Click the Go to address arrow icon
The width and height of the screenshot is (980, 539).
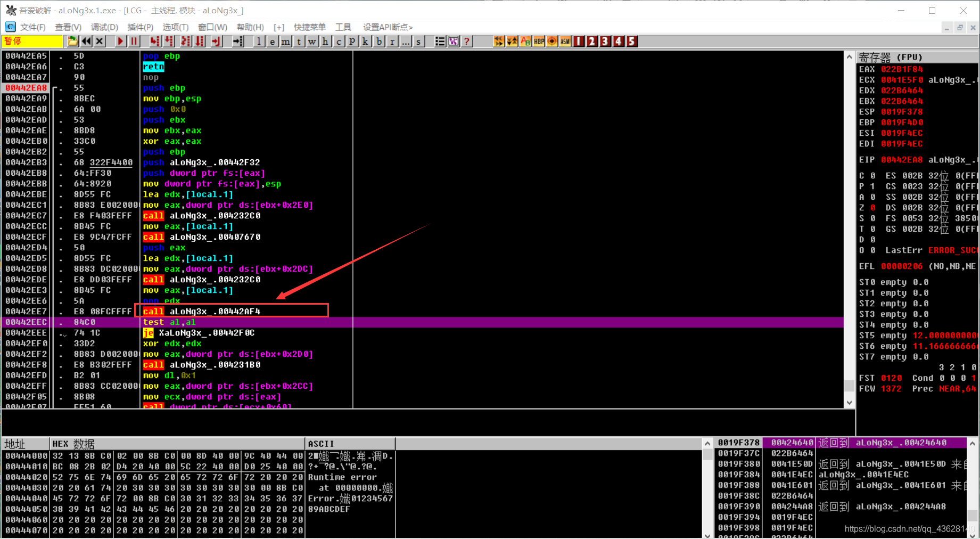(238, 42)
